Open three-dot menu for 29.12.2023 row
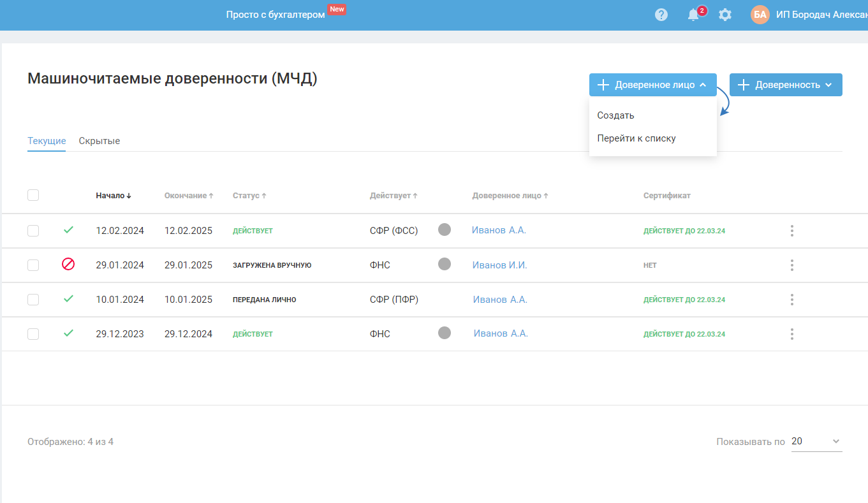Image resolution: width=868 pixels, height=503 pixels. [791, 334]
